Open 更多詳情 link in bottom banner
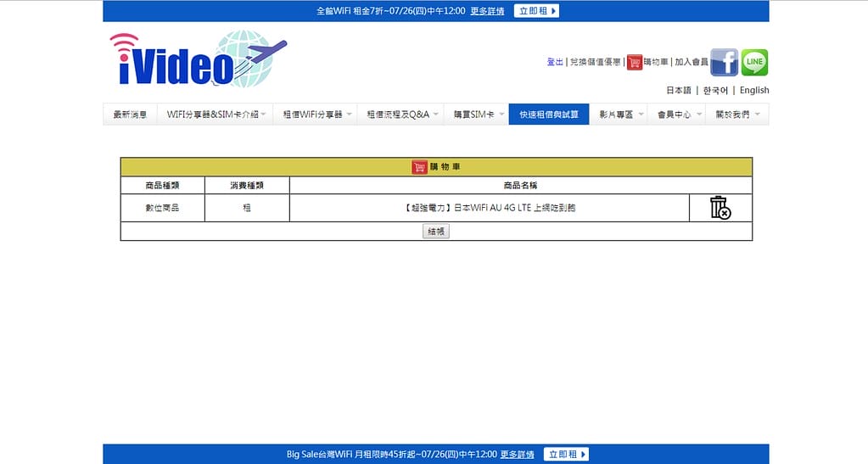Viewport: 868px width, 464px height. pyautogui.click(x=517, y=455)
